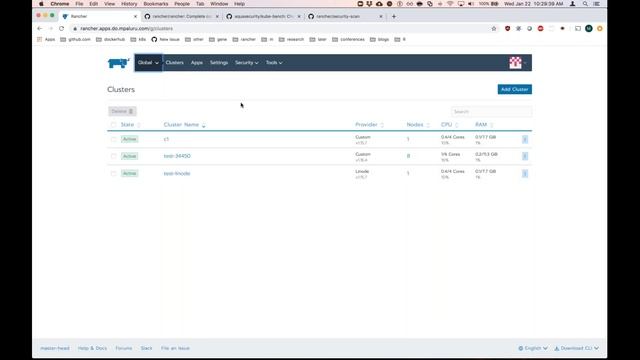Sort the table by State
This screenshot has width=640, height=360.
pyautogui.click(x=131, y=125)
